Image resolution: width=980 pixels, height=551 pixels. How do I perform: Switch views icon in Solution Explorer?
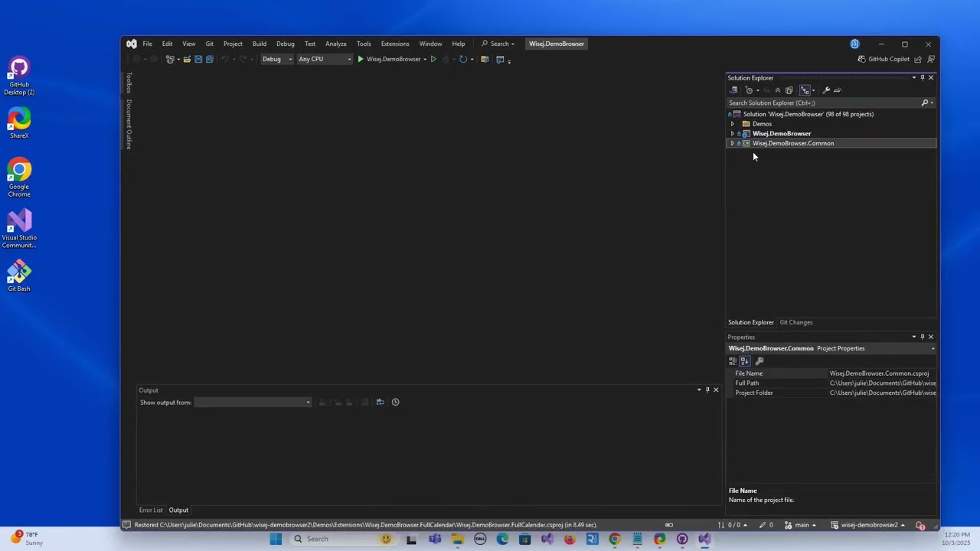click(x=733, y=90)
